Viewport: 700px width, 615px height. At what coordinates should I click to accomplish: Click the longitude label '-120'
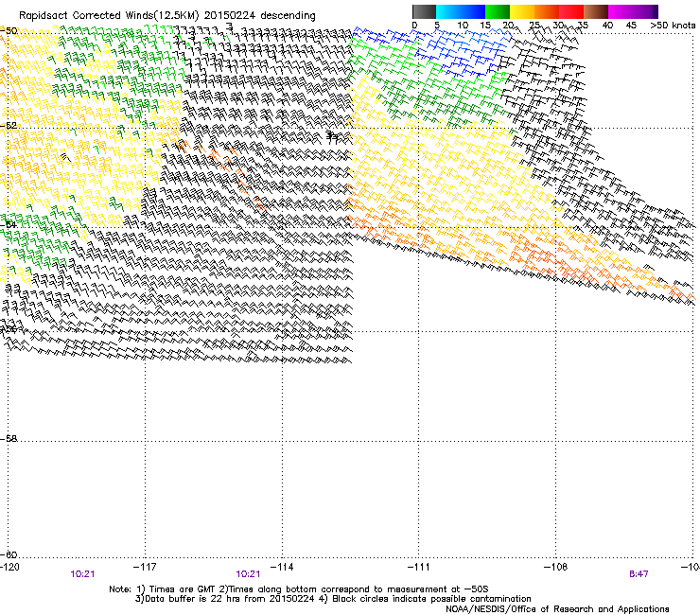click(9, 567)
